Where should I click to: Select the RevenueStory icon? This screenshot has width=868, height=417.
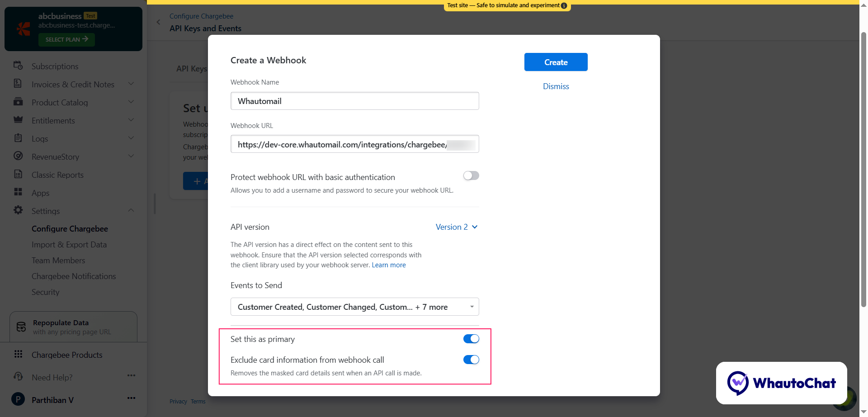pyautogui.click(x=18, y=156)
